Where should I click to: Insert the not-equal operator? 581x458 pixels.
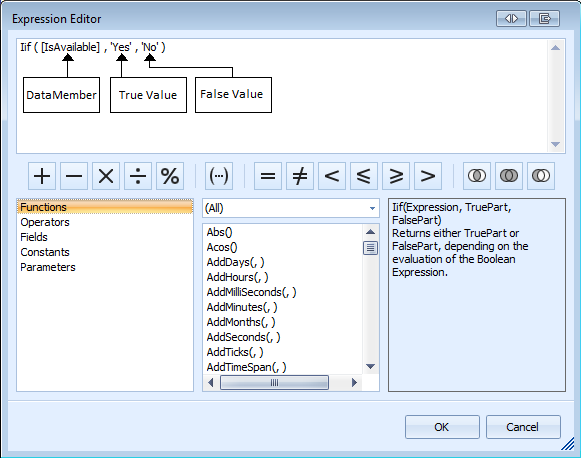click(x=300, y=176)
